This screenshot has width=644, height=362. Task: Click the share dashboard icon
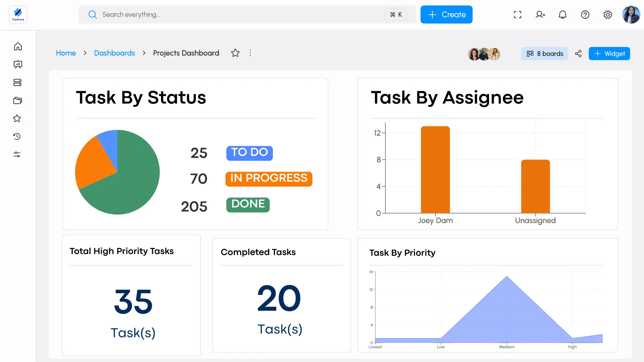(x=578, y=54)
